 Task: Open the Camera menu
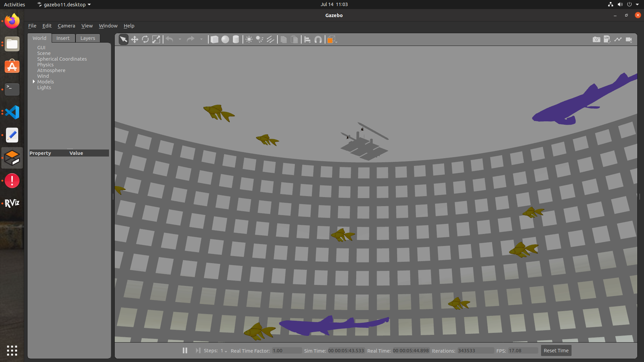[x=66, y=25]
